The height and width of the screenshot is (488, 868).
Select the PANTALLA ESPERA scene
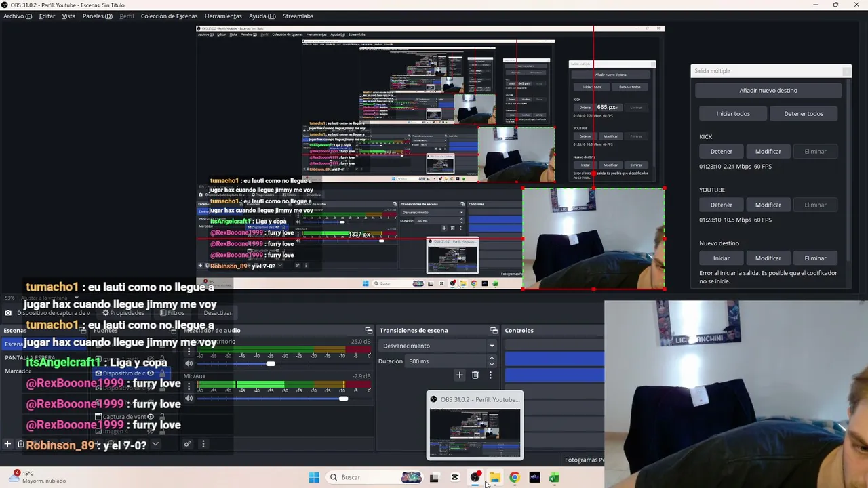(30, 358)
